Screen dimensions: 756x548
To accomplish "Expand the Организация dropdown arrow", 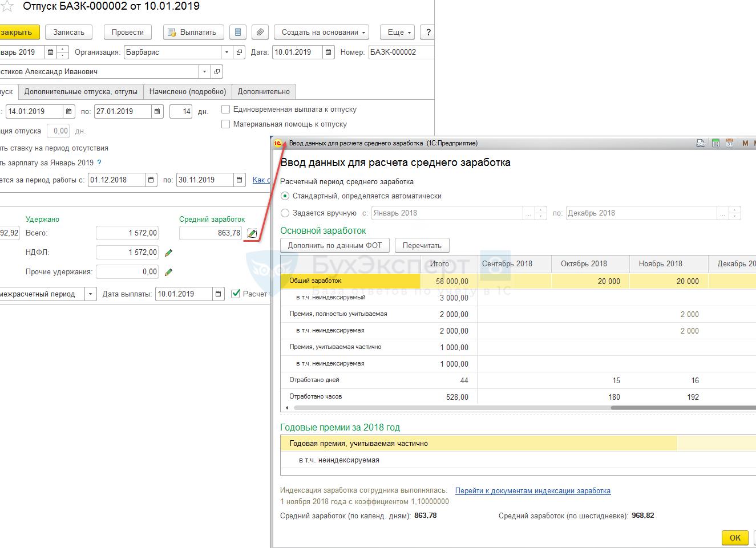I will coord(227,52).
